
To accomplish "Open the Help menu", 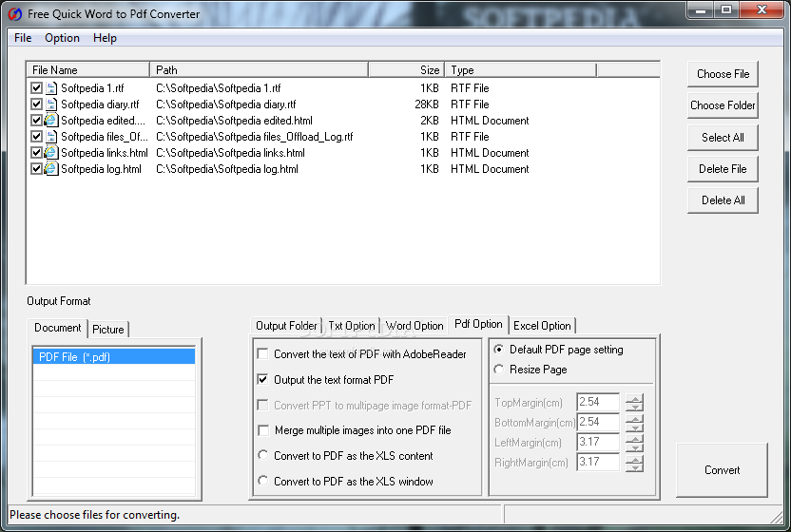I will click(x=105, y=38).
